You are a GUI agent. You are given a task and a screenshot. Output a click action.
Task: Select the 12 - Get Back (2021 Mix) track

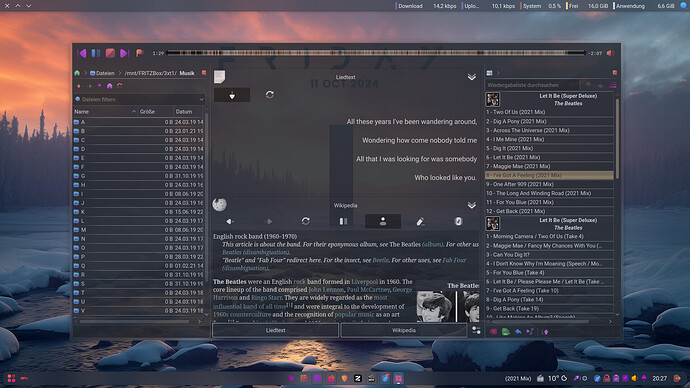[549, 211]
